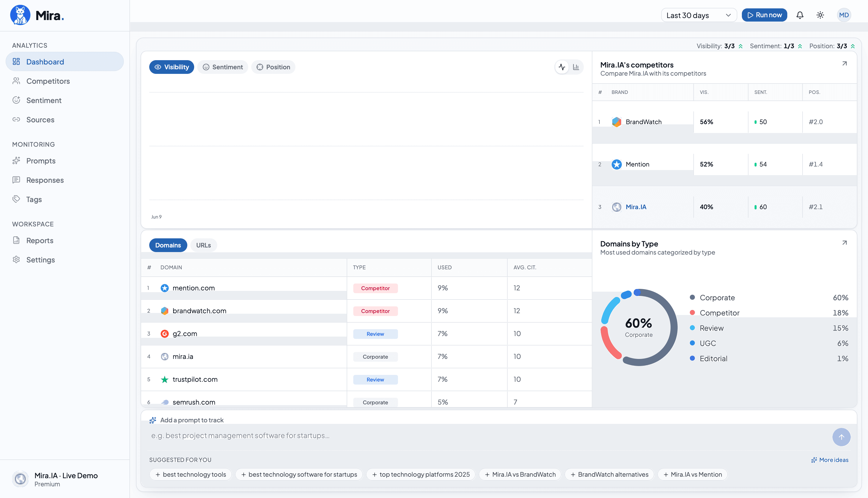Screen dimensions: 868x498
Task: Open Responses page
Action: pos(65,180)
